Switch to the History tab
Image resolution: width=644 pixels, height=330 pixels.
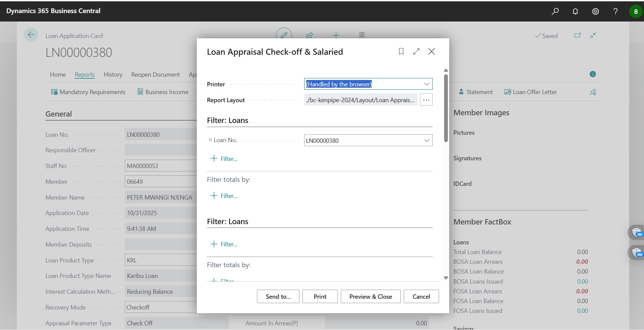[x=113, y=74]
